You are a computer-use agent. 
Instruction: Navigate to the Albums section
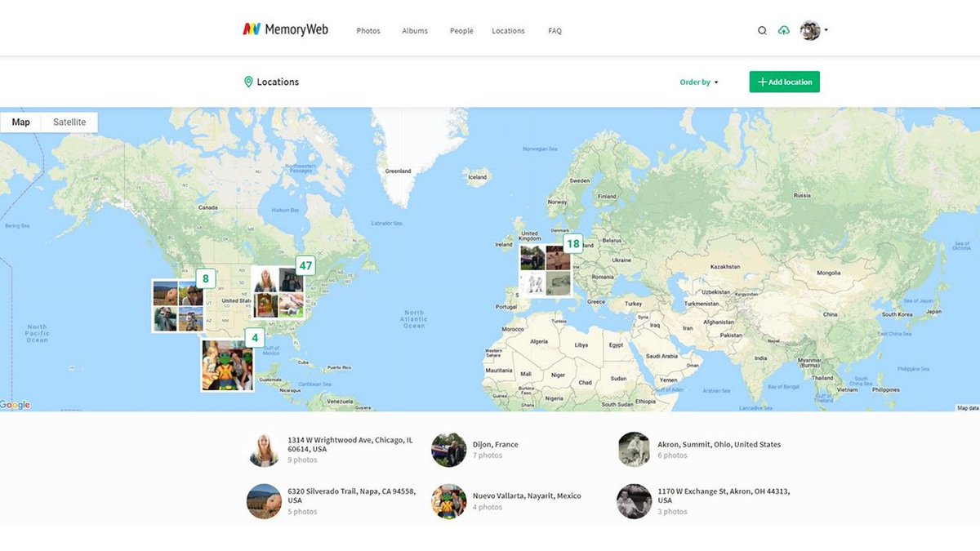[414, 30]
